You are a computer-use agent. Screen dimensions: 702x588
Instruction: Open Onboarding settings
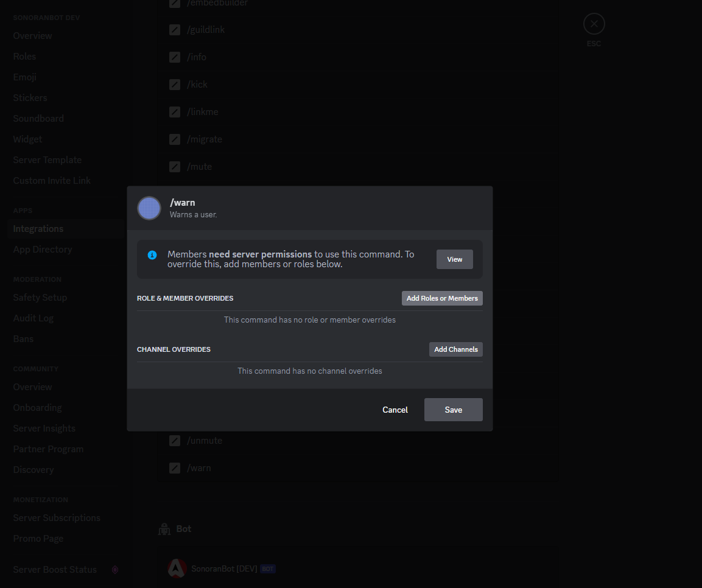pyautogui.click(x=65, y=408)
